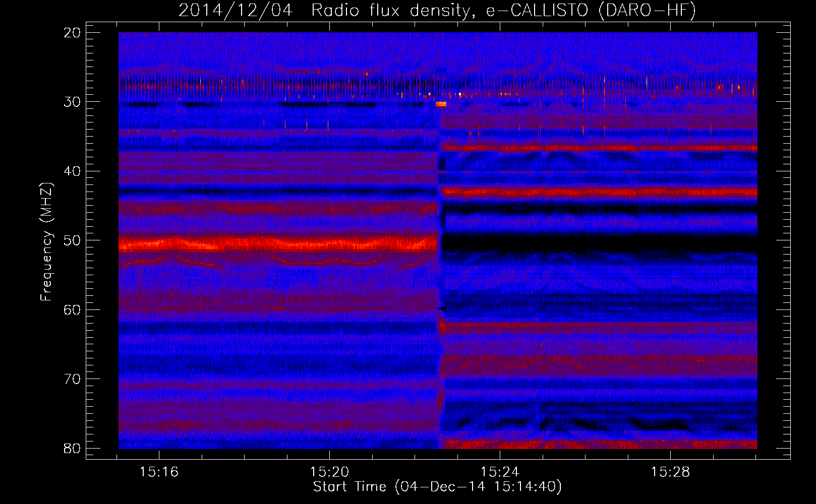This screenshot has height=504, width=816.
Task: Click the '15:16' time tick label
Action: (159, 472)
